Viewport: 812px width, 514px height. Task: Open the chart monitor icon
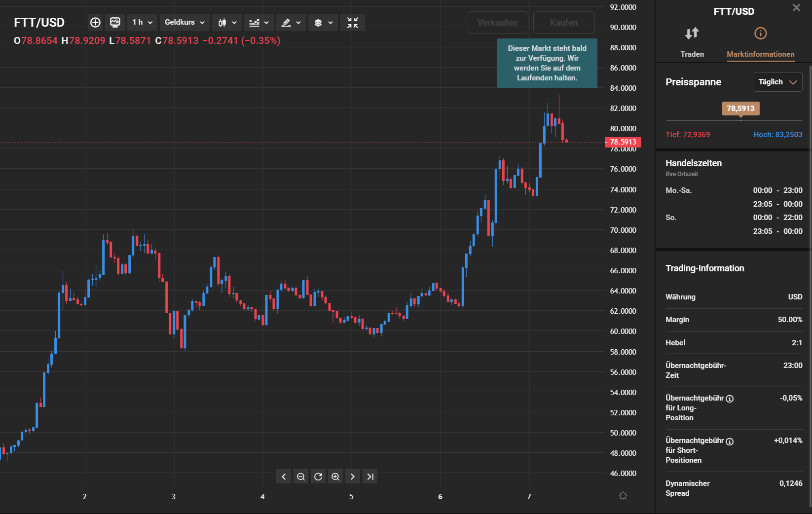coord(115,22)
